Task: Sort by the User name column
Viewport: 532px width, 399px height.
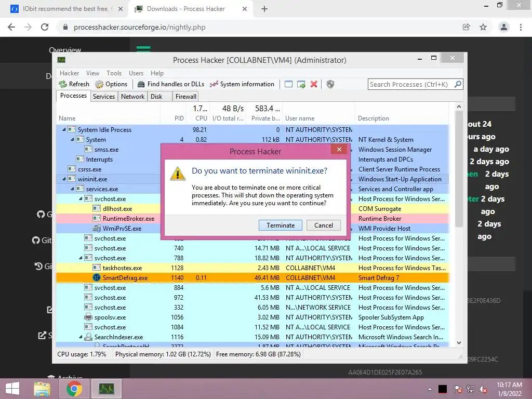Action: tap(318, 118)
